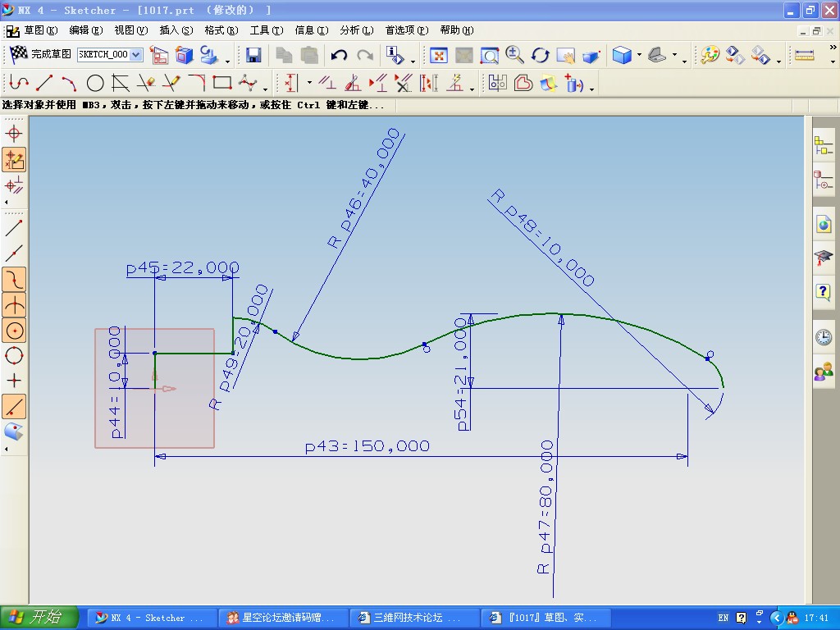The height and width of the screenshot is (630, 840).
Task: Click the Auto Constrain icon
Action: 353,83
